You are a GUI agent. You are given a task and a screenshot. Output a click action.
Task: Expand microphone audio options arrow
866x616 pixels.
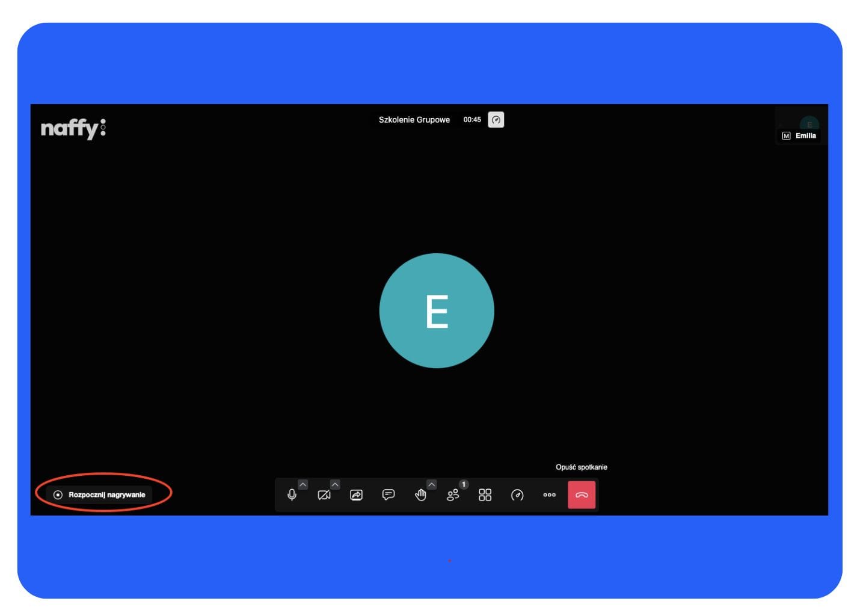303,485
